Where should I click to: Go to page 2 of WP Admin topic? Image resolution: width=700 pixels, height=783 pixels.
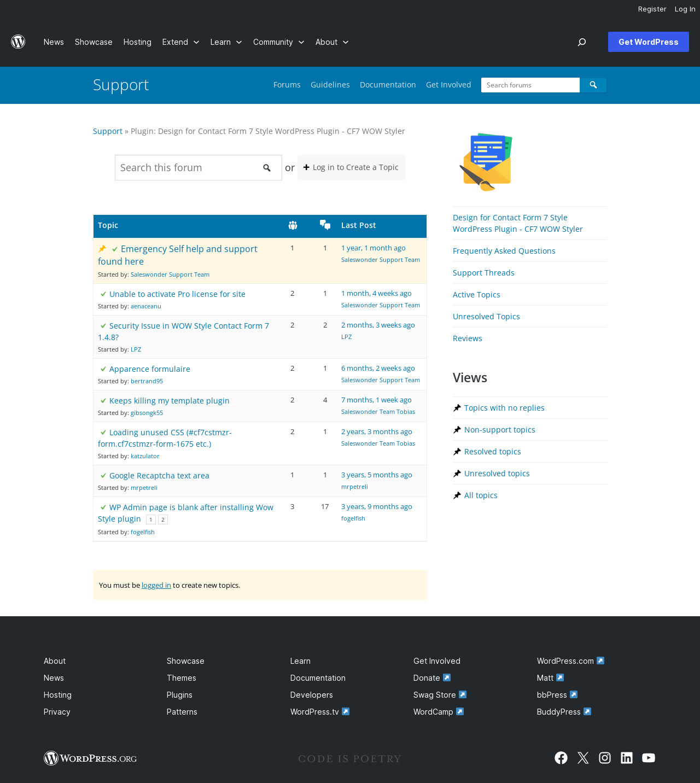tap(163, 519)
